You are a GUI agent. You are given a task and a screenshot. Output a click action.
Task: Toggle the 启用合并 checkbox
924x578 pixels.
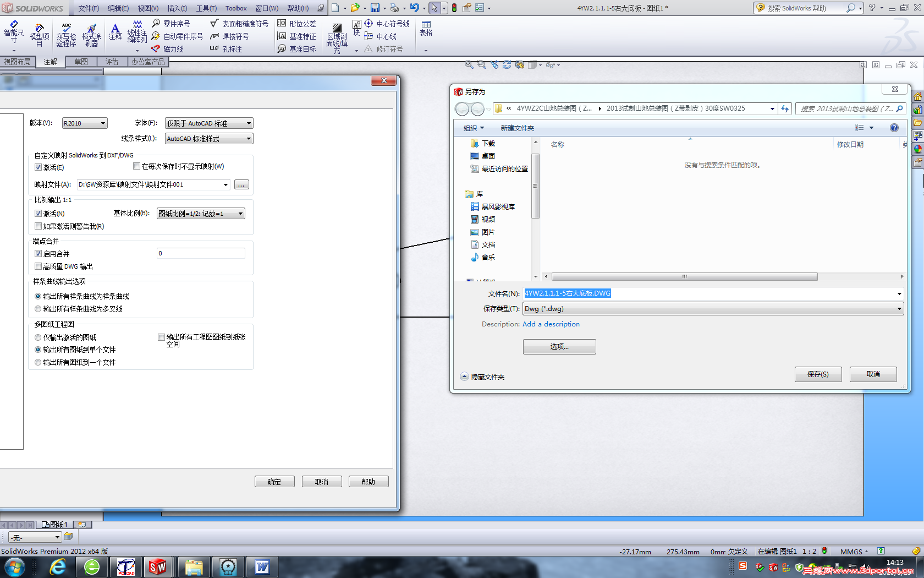[38, 254]
